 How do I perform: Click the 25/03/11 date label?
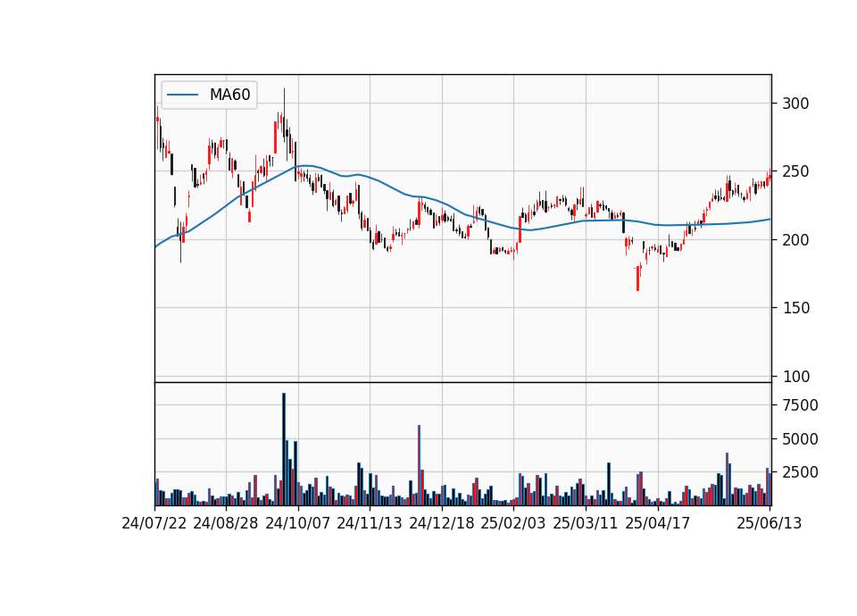(586, 523)
